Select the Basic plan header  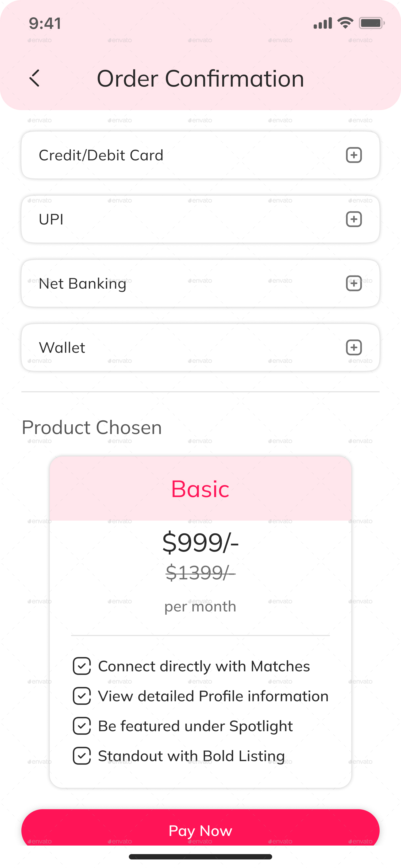point(200,490)
